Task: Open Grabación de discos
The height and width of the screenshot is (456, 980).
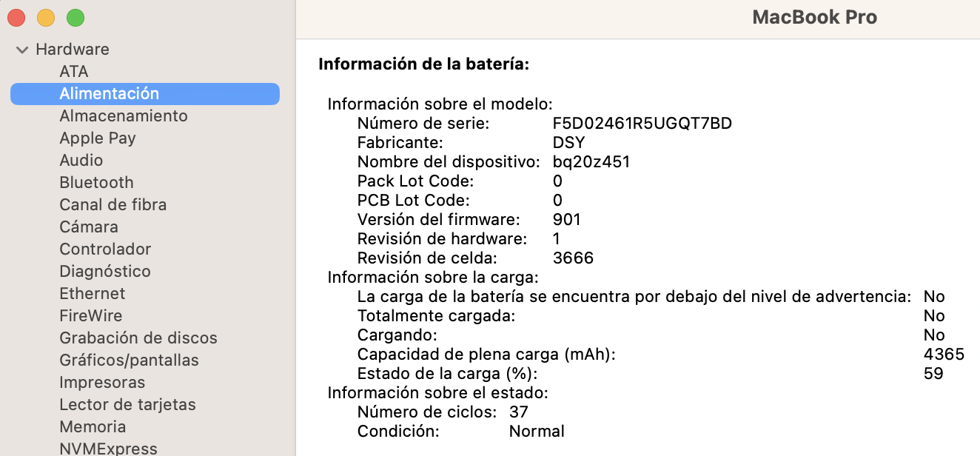Action: click(138, 338)
